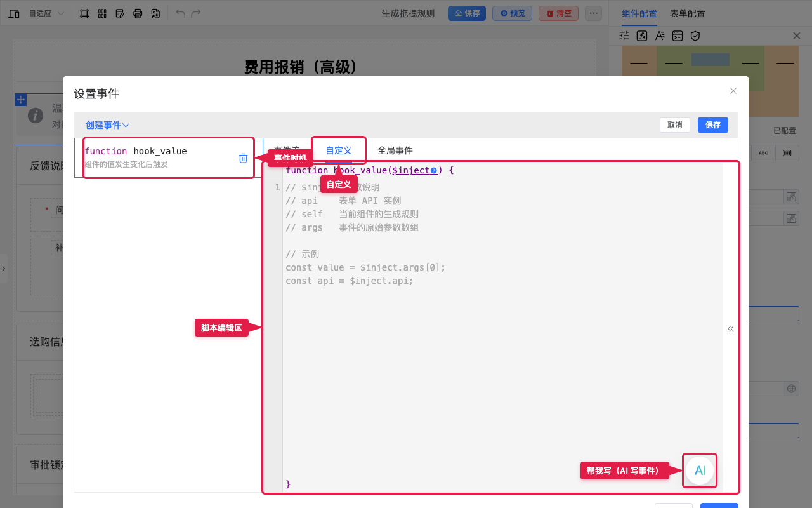
Task: Click the form edit note icon in toolbar
Action: 120,13
